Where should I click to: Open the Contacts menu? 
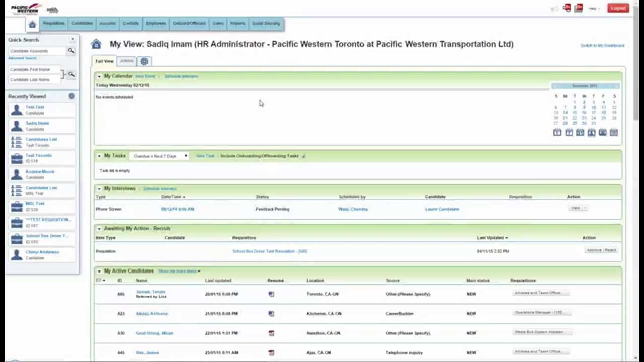pyautogui.click(x=131, y=24)
